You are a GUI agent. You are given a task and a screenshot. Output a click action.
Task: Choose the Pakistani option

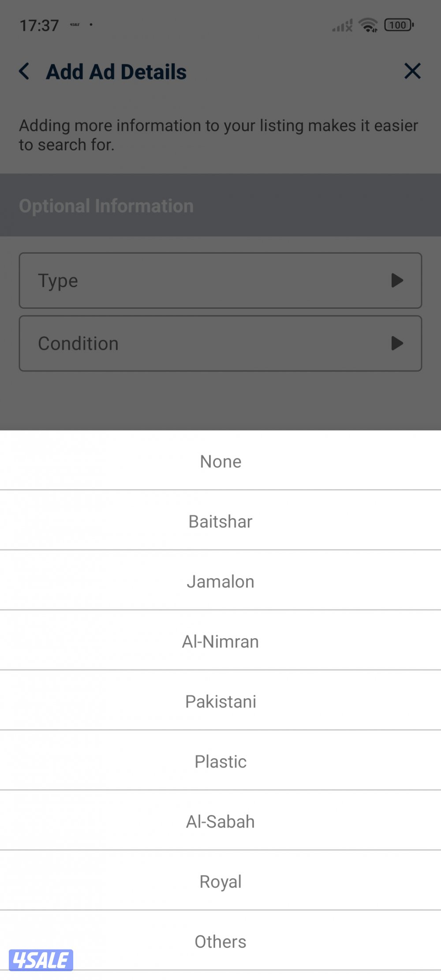[220, 701]
